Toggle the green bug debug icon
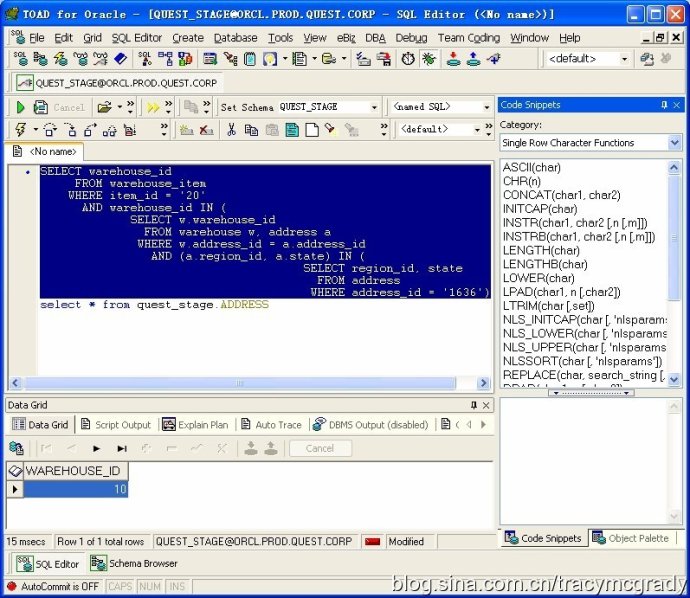 [428, 59]
